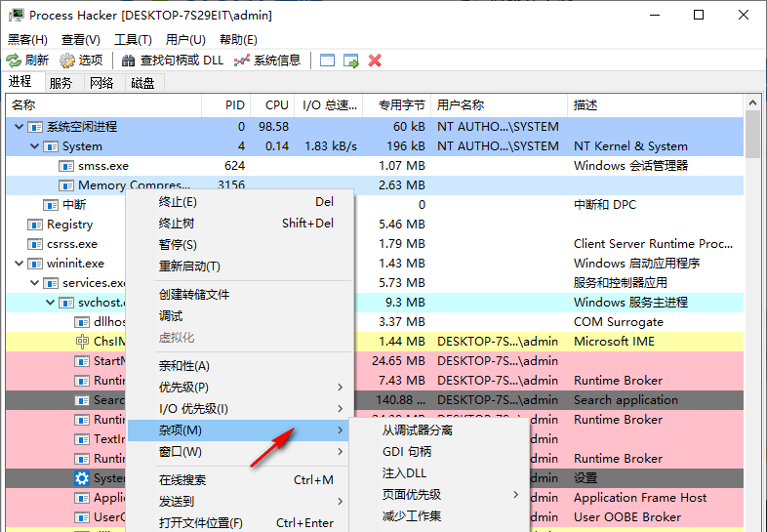767x532 pixels.
Task: Open the 用户(U) menu
Action: click(x=185, y=40)
